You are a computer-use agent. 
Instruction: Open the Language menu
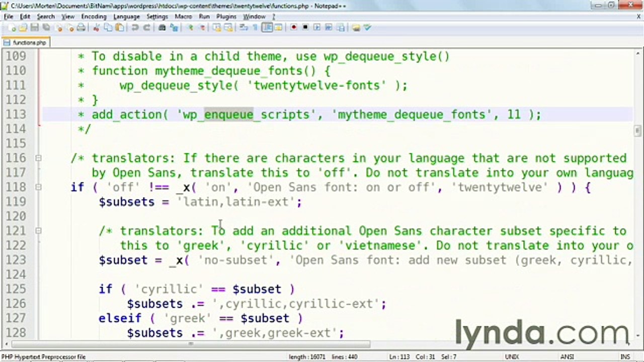[126, 17]
